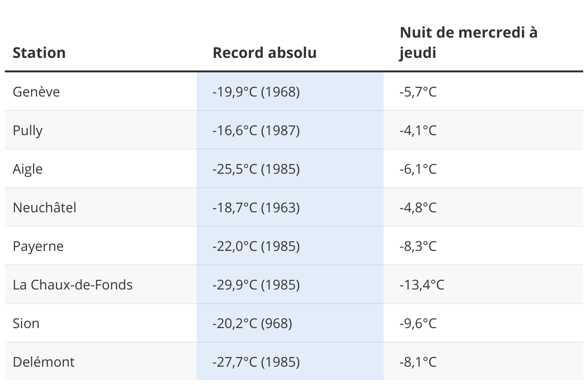Image resolution: width=588 pixels, height=385 pixels.
Task: Select the Nuit de mercredi à jeudi header
Action: tap(468, 42)
